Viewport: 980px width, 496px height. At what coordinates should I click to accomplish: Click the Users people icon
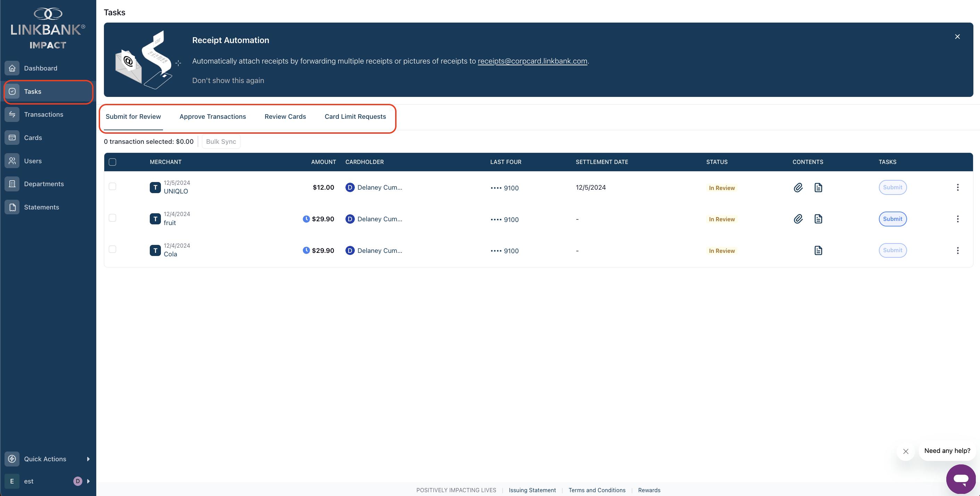(x=12, y=161)
